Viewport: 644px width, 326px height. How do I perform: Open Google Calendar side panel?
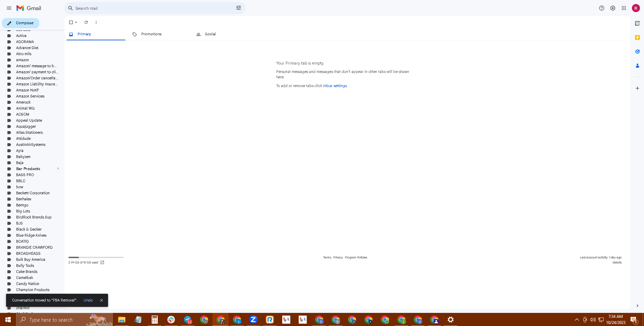pyautogui.click(x=637, y=23)
